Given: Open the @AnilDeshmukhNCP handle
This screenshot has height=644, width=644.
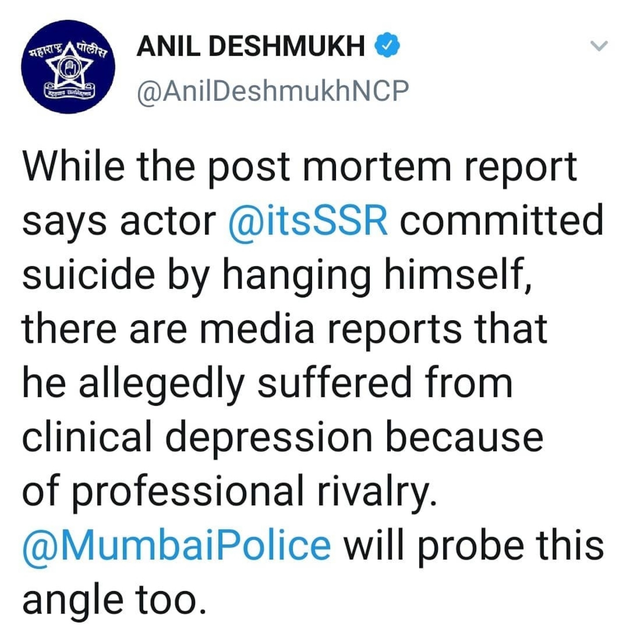Looking at the screenshot, I should point(273,91).
